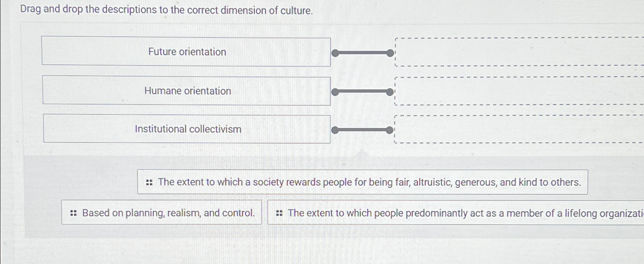Image resolution: width=644 pixels, height=264 pixels.
Task: Click the drop zone beside Institutional collectivism
Action: [x=519, y=129]
